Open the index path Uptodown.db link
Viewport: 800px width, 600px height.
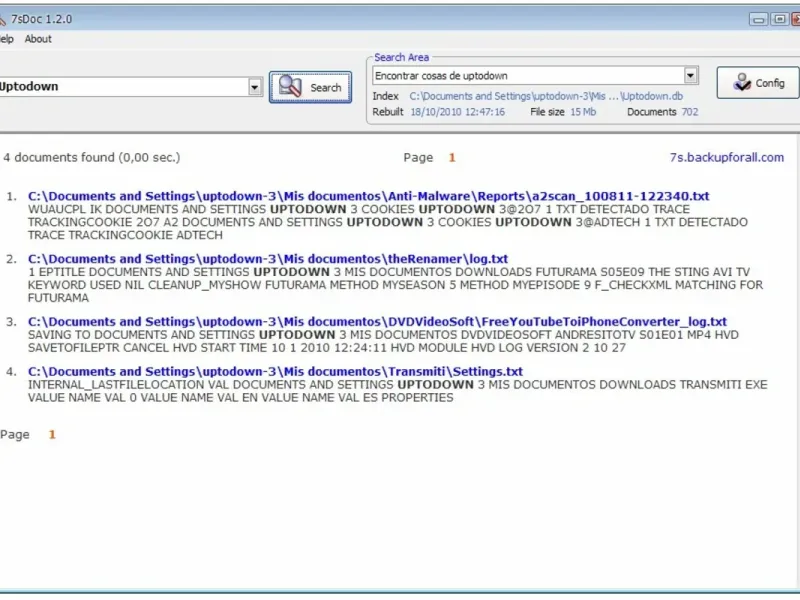click(x=546, y=96)
